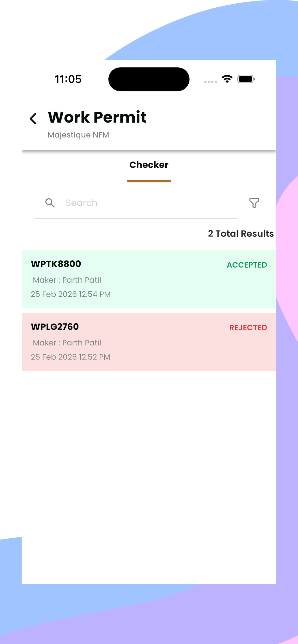298x644 pixels.
Task: Tap Maker Parth Patil on accepted card
Action: (x=67, y=280)
